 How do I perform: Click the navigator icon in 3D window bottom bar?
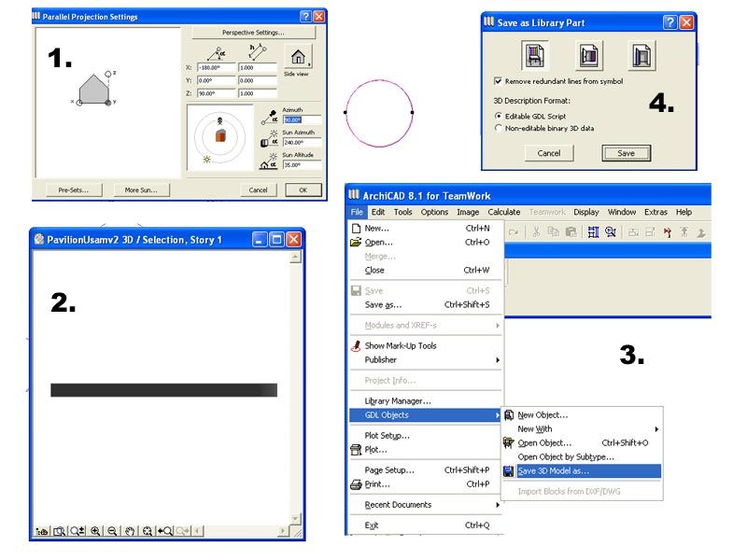pos(42,531)
